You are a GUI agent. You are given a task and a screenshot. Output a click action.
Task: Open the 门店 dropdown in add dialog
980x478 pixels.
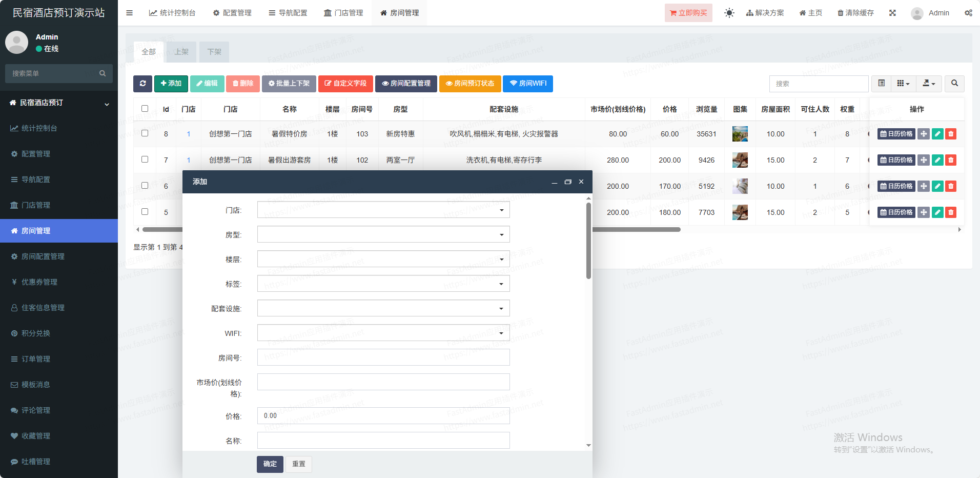(x=383, y=210)
